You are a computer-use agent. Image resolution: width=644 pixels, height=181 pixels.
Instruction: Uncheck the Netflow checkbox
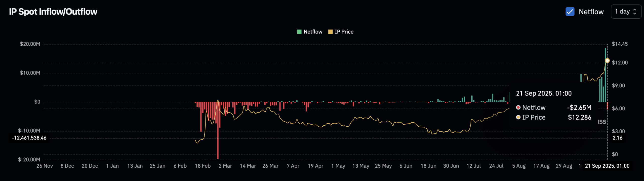570,12
